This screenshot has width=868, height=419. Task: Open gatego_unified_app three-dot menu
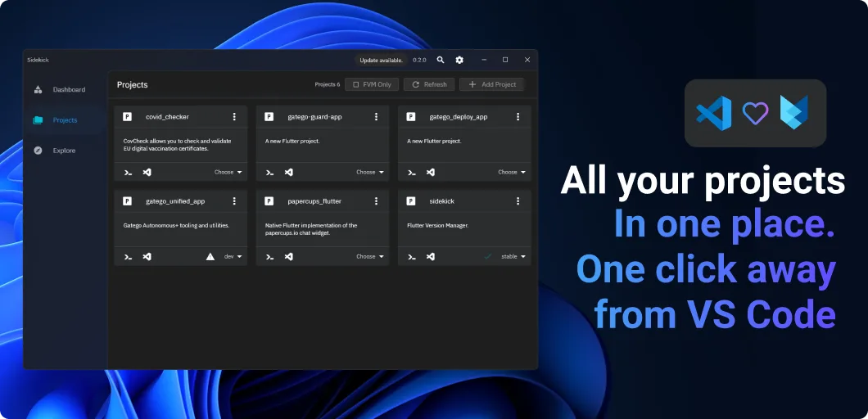pos(234,201)
